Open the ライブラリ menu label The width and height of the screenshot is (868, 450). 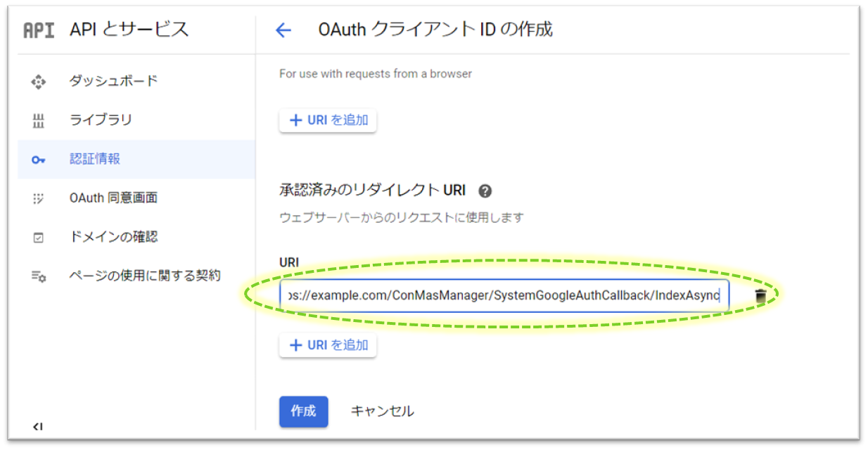(x=101, y=120)
